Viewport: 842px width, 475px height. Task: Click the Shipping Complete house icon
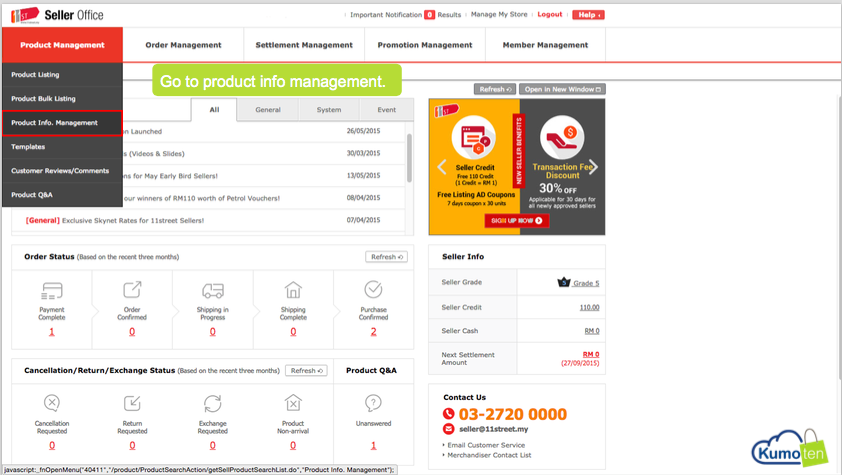293,290
